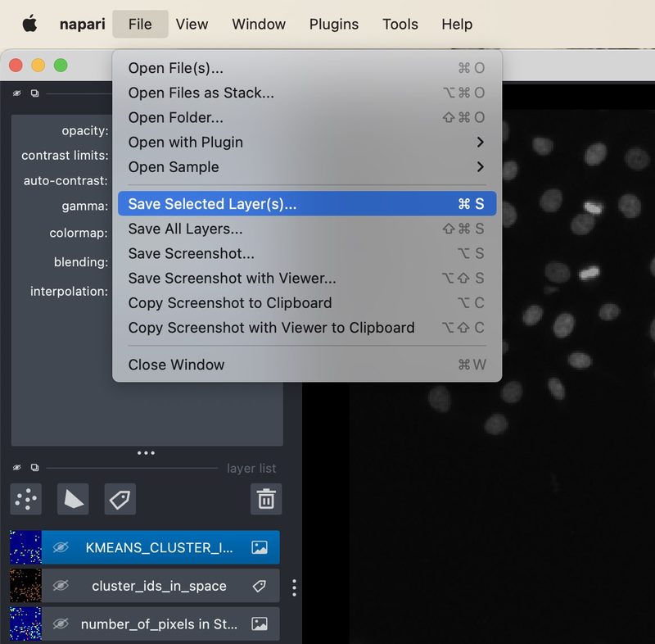Screen dimensions: 655x644
Task: Click the vertical dots handle beside layer list
Action: (x=295, y=587)
